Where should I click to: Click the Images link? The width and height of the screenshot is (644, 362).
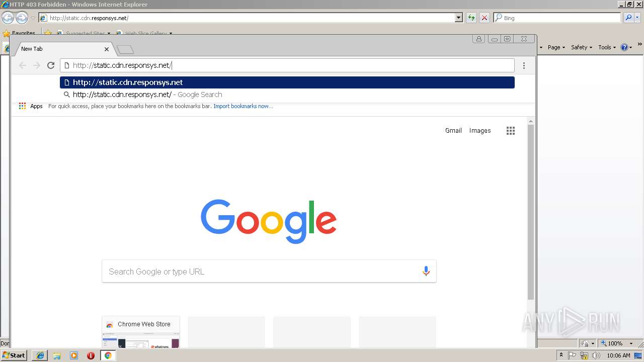[x=480, y=131]
